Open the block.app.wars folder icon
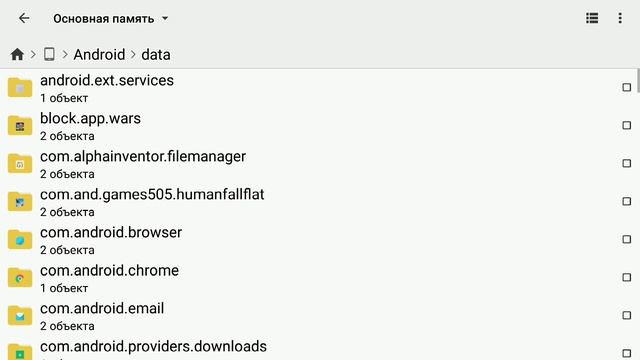The width and height of the screenshot is (640, 360). [x=20, y=125]
